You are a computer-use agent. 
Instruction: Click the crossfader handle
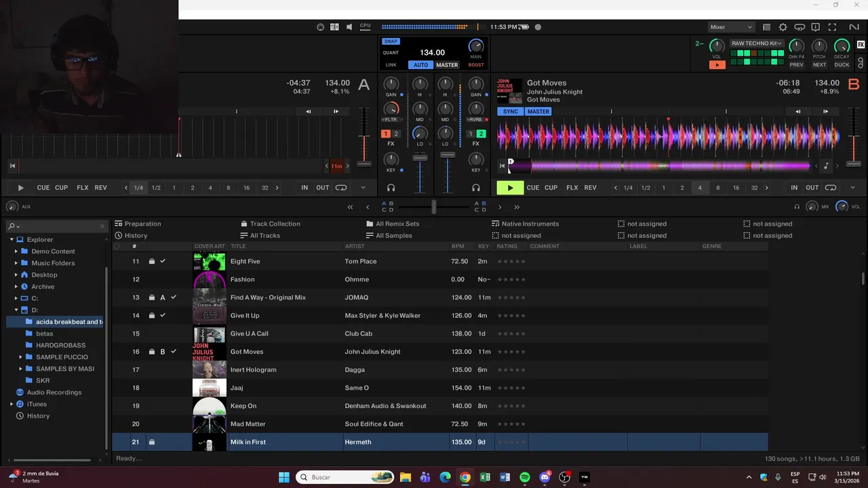click(x=434, y=207)
